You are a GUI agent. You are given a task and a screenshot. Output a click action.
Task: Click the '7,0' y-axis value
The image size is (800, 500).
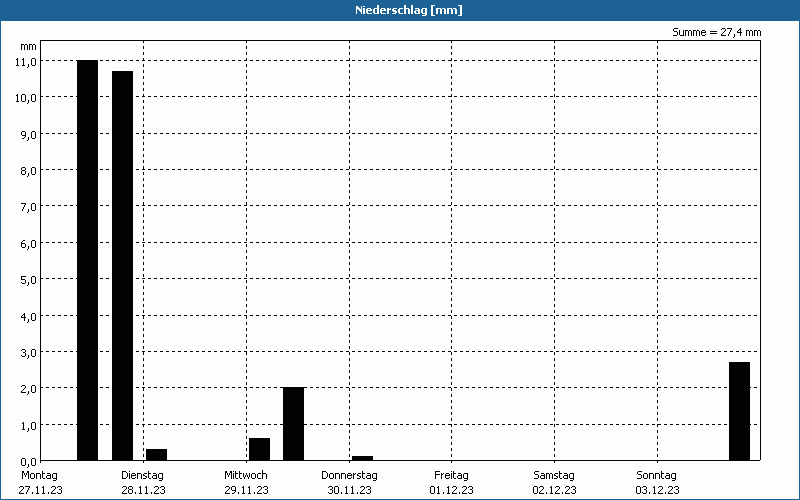pos(28,207)
